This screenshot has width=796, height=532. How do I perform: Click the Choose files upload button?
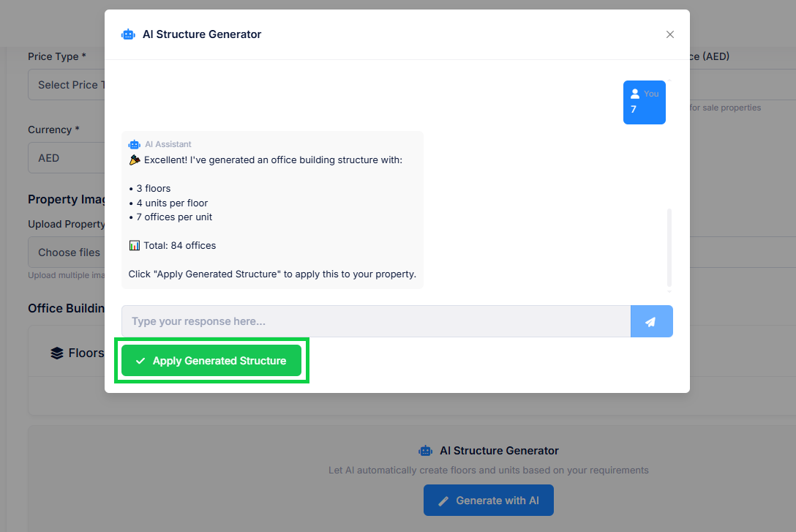click(x=67, y=252)
